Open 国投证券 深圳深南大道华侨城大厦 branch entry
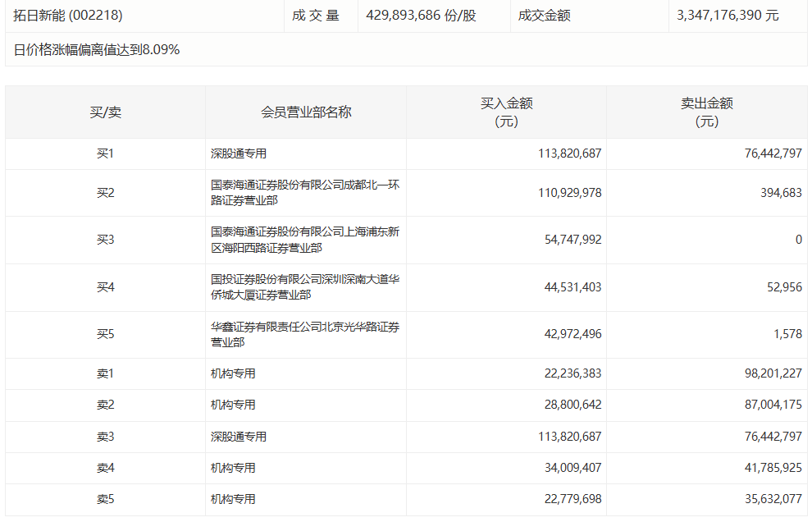The height and width of the screenshot is (522, 812). pos(305,287)
